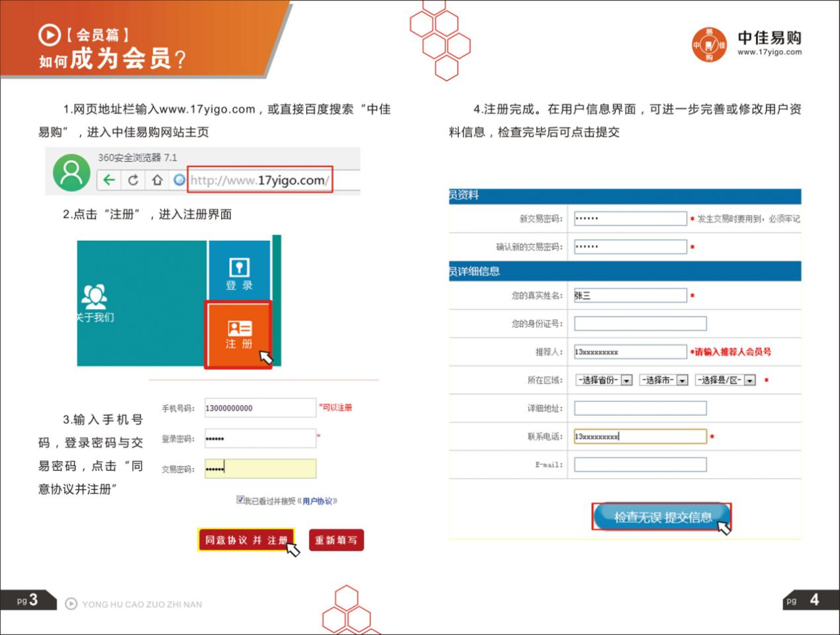Click the browser back arrow icon
The width and height of the screenshot is (840, 635).
[x=109, y=180]
